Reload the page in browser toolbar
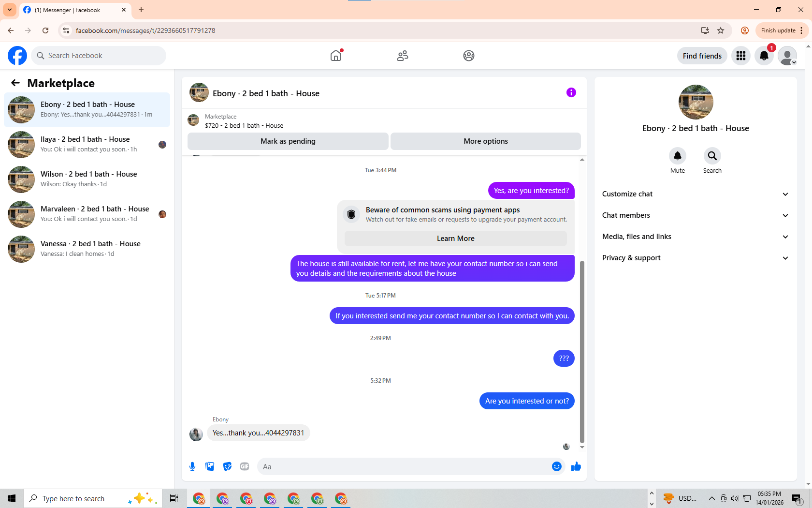This screenshot has height=508, width=812. [x=45, y=30]
